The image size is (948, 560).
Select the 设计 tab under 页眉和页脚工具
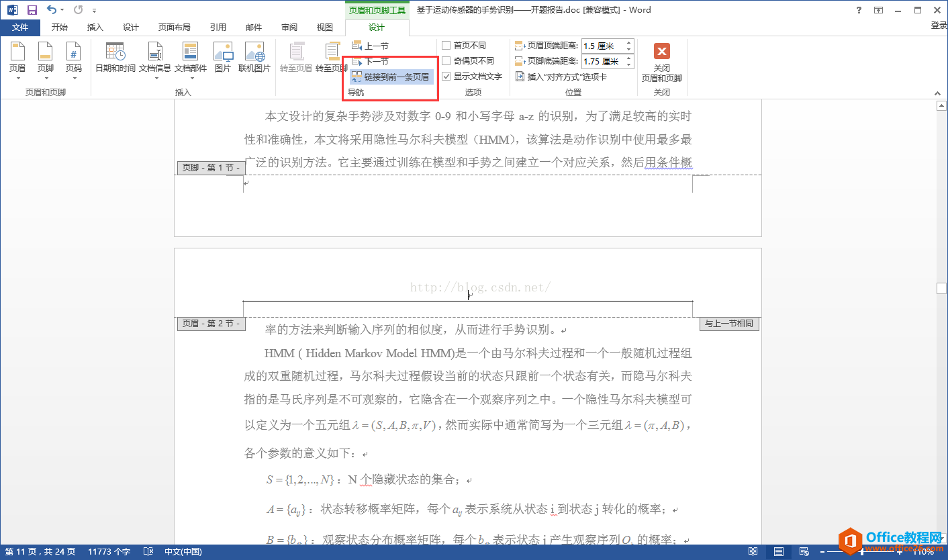[x=377, y=28]
